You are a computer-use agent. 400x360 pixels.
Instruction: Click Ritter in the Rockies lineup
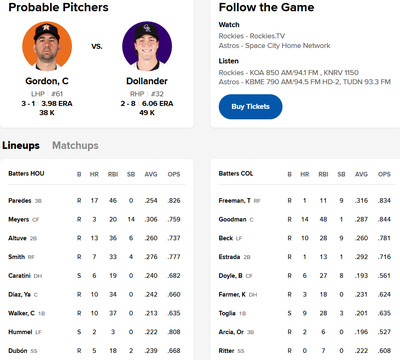point(226,351)
